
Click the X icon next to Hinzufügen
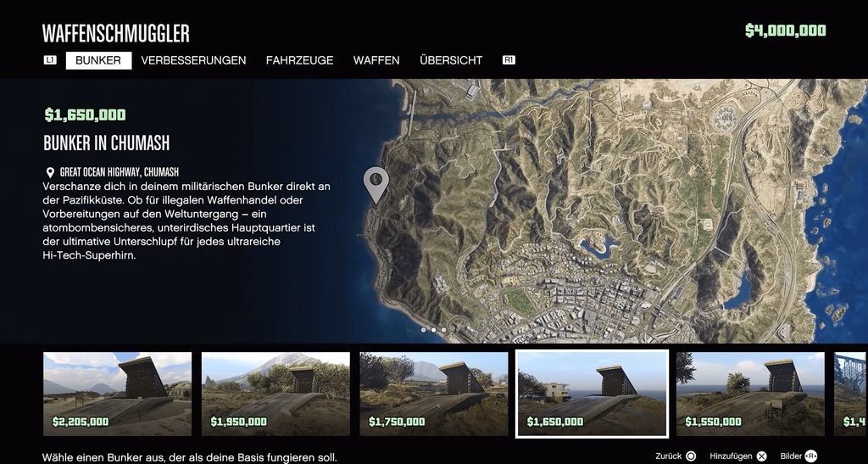point(761,456)
